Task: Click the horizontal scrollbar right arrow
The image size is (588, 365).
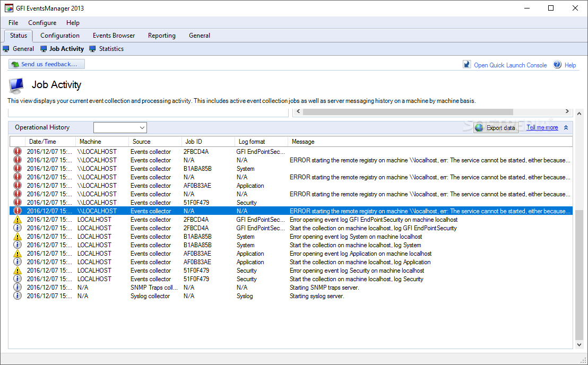Action: [567, 111]
